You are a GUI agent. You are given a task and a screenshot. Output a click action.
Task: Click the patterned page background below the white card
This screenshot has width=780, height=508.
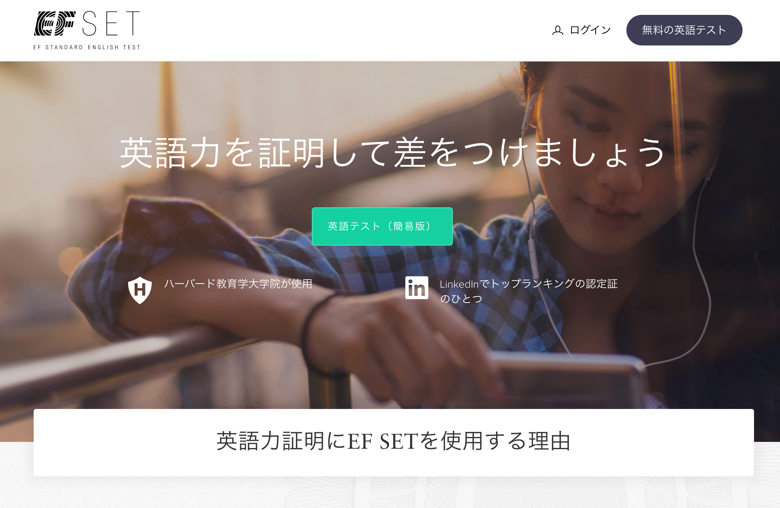coord(393,493)
